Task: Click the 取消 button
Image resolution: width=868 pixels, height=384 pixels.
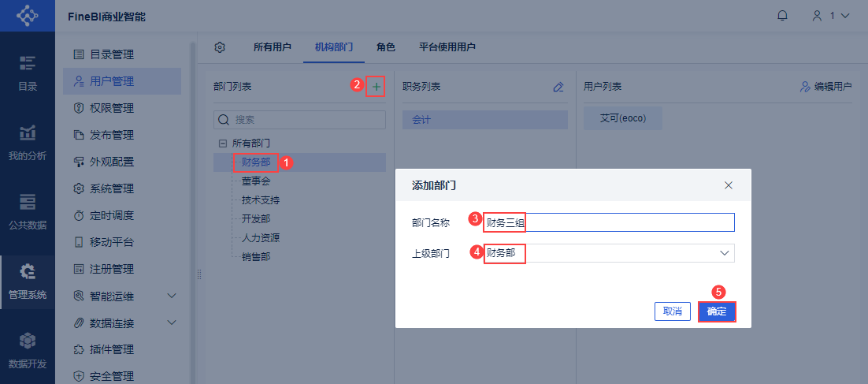Action: [x=672, y=311]
